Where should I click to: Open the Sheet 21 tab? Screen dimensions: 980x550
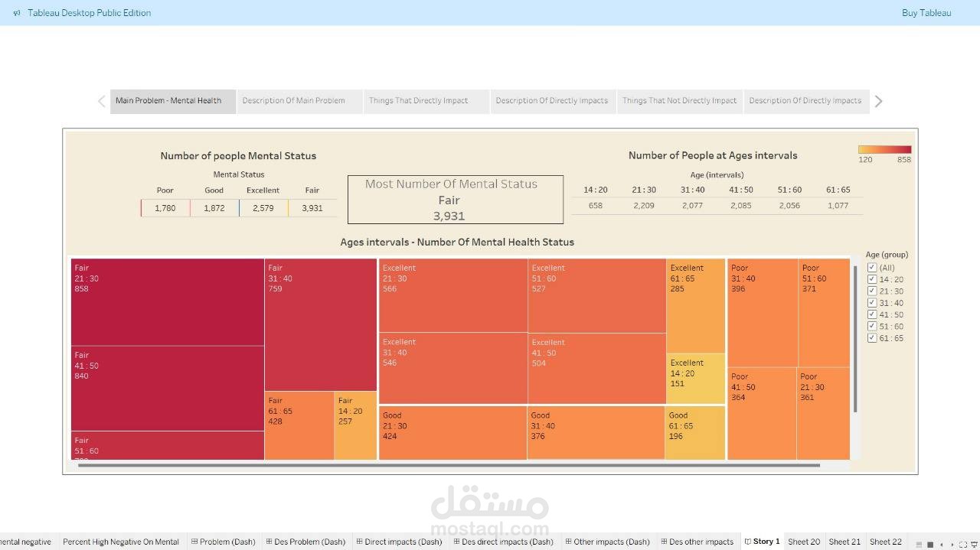(x=844, y=542)
